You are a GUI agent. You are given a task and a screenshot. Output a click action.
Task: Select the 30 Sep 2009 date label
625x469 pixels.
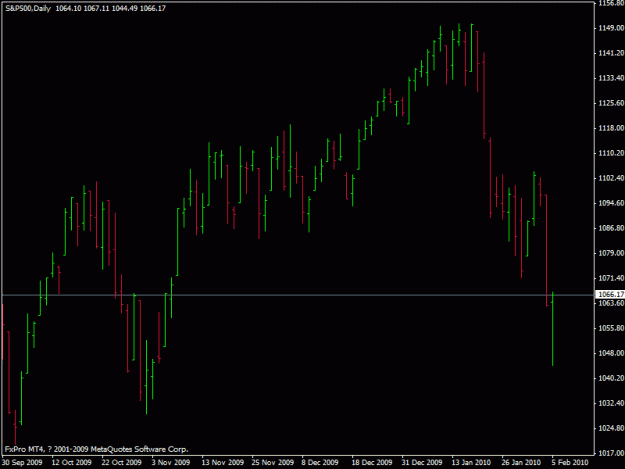coord(22,462)
